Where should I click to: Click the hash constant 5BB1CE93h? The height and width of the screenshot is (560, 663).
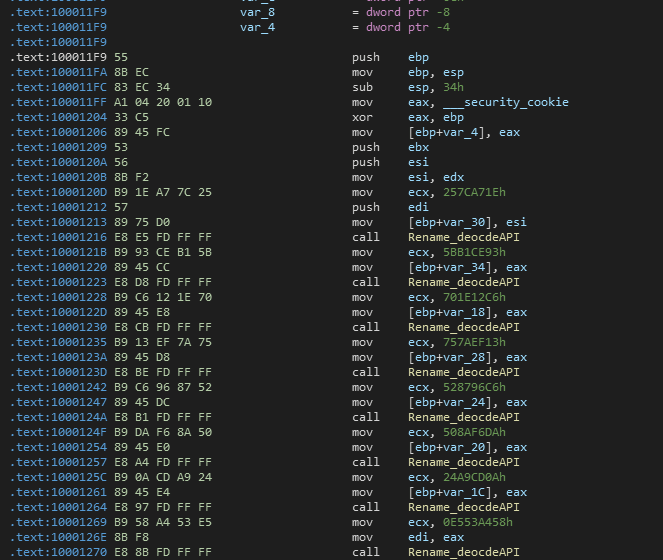474,253
